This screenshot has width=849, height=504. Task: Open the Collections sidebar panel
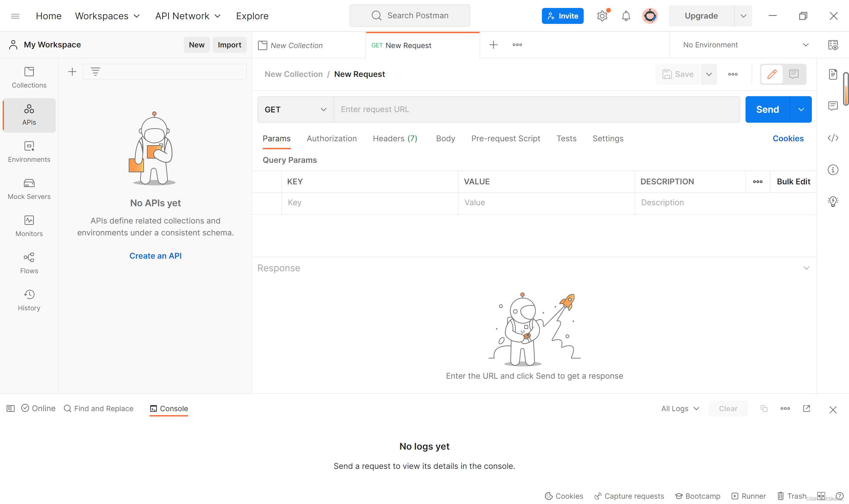29,78
